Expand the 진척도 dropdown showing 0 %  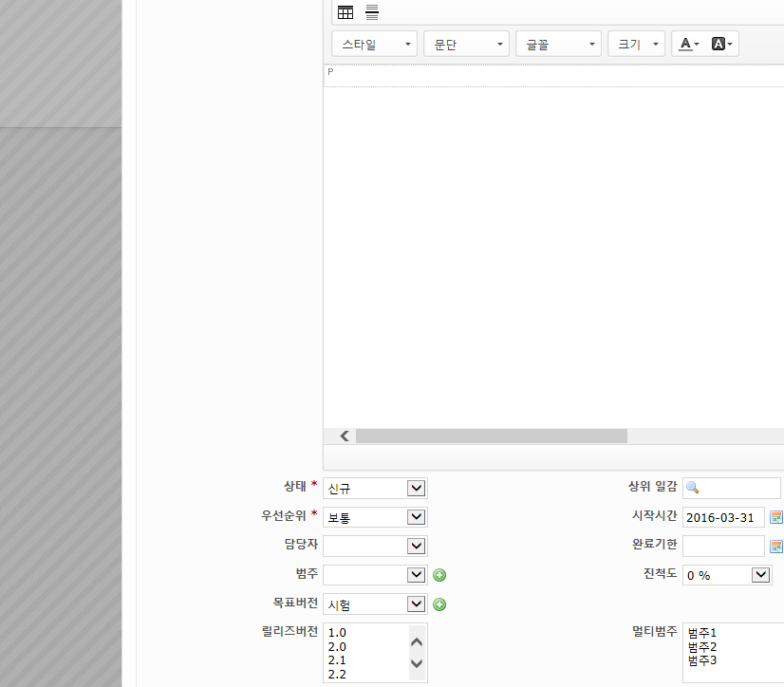(x=760, y=575)
